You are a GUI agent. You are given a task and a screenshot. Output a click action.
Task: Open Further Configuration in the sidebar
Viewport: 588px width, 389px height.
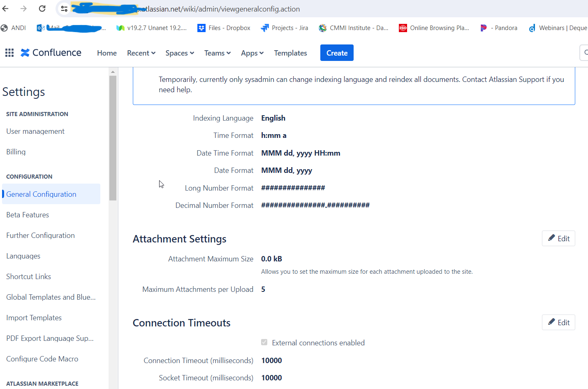pyautogui.click(x=40, y=235)
